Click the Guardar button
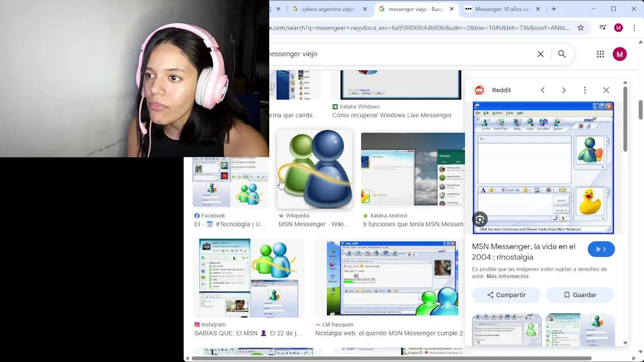 580,295
